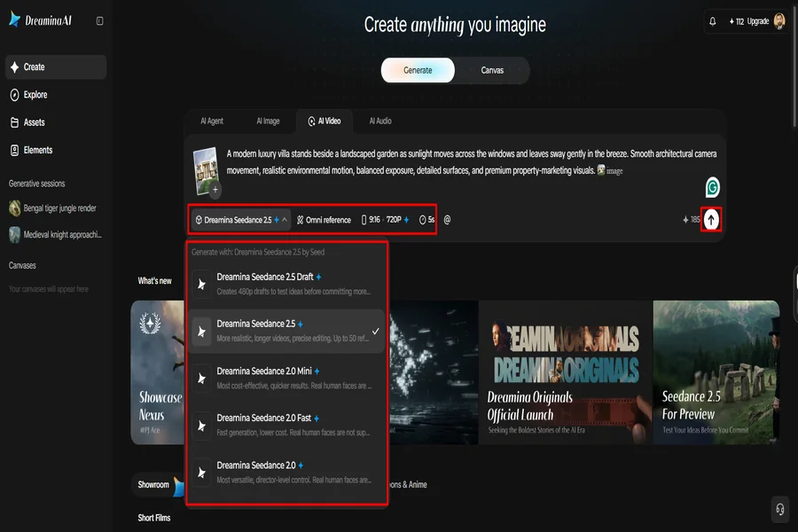Select the Generate mode toggle
Screen dimensions: 798x532
click(x=418, y=70)
